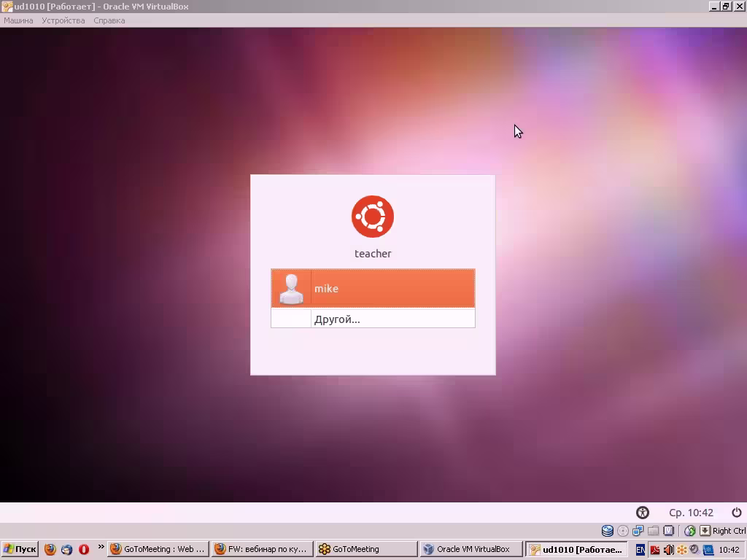Select the mike user account
The width and height of the screenshot is (747, 560).
[x=373, y=288]
